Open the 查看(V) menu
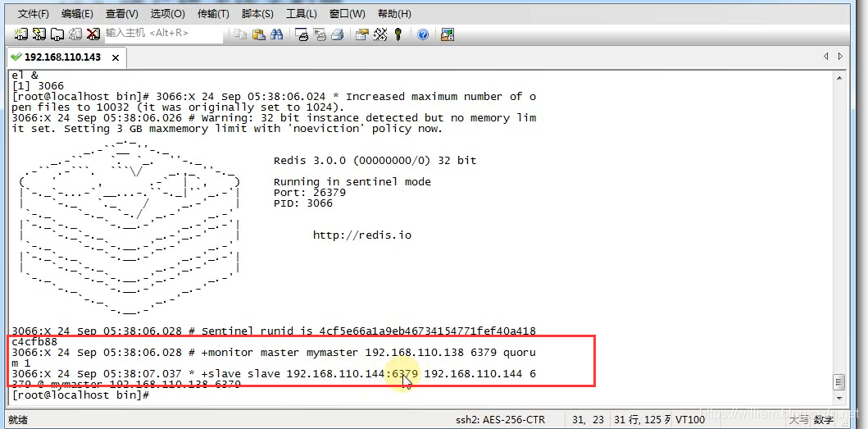This screenshot has width=868, height=429. coord(122,13)
